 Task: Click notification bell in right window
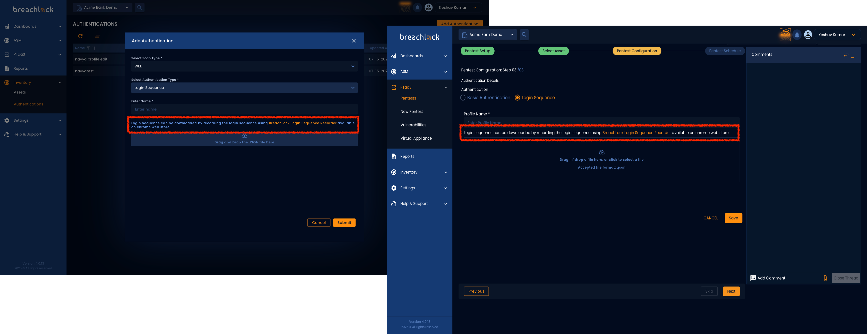coord(797,35)
